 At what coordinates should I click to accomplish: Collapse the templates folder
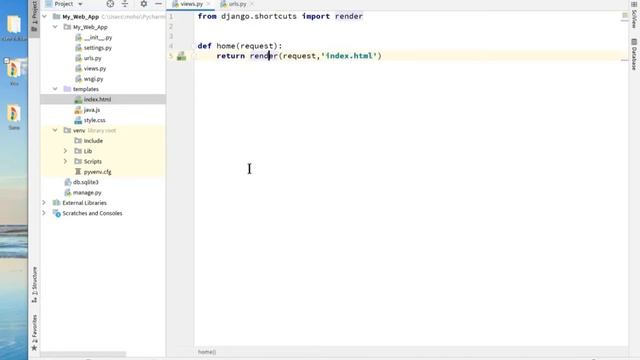55,89
